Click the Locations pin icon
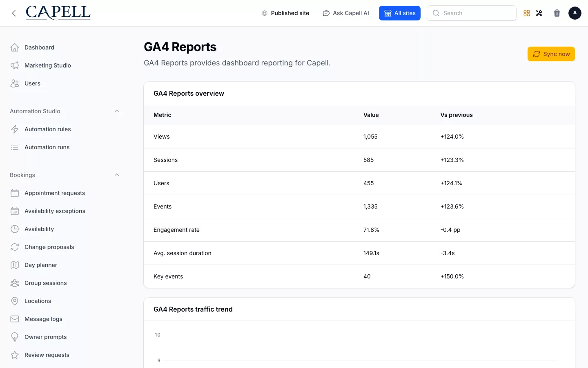 [x=15, y=301]
